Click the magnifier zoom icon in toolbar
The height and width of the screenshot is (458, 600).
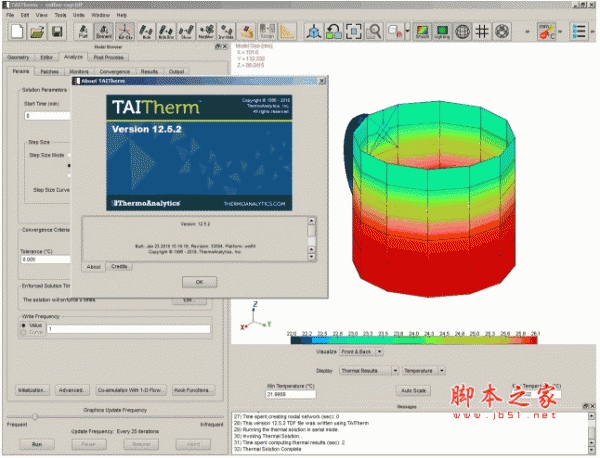pos(373,34)
